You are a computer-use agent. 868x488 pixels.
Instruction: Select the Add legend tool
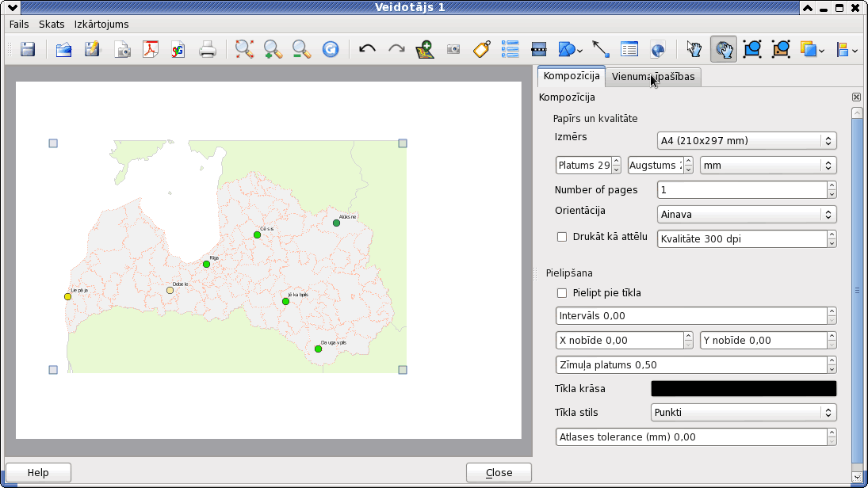pyautogui.click(x=510, y=50)
